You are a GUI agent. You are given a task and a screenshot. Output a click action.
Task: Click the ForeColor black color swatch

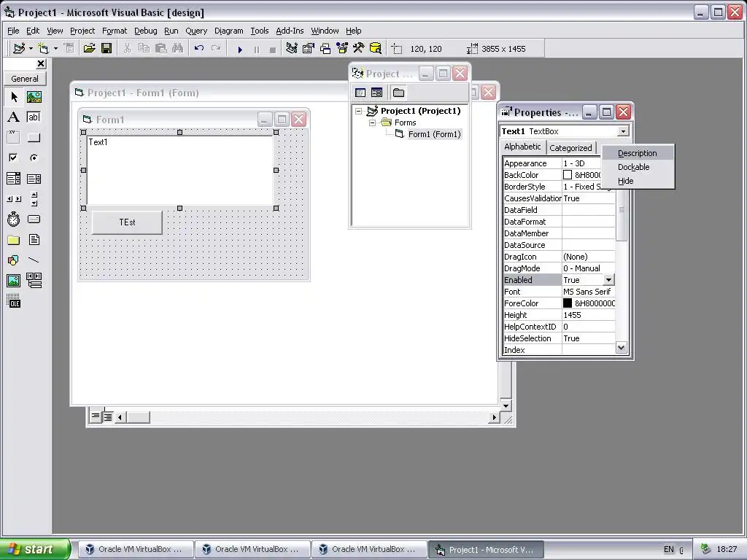tap(568, 303)
